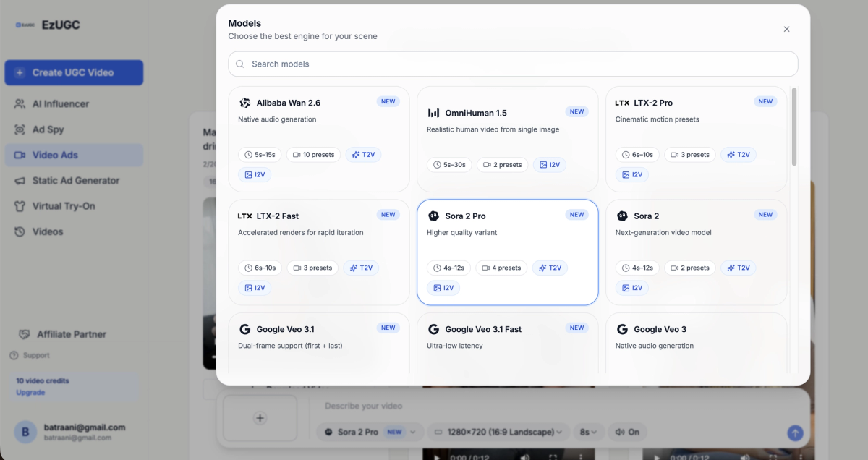Select the Alibaba Wan 2.6 model card

click(318, 139)
